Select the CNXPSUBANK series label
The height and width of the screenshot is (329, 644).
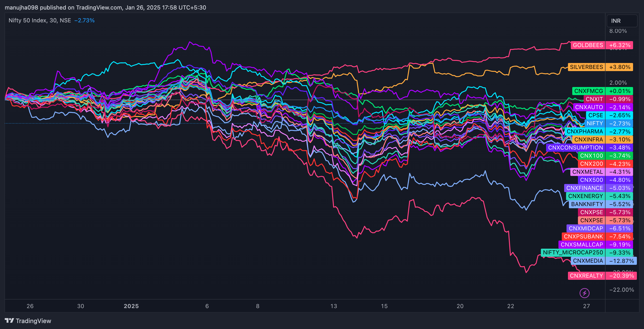pyautogui.click(x=583, y=237)
